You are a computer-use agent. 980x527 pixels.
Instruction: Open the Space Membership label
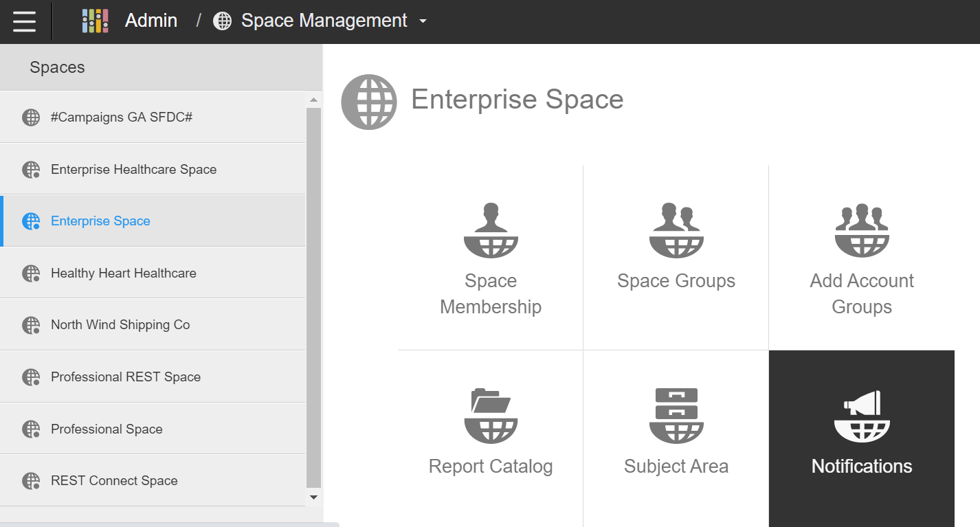(x=491, y=293)
